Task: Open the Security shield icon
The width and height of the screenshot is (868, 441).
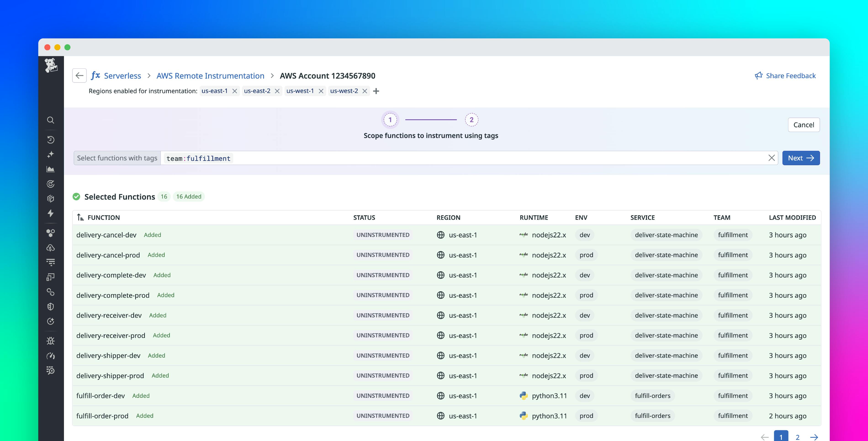Action: pos(50,306)
